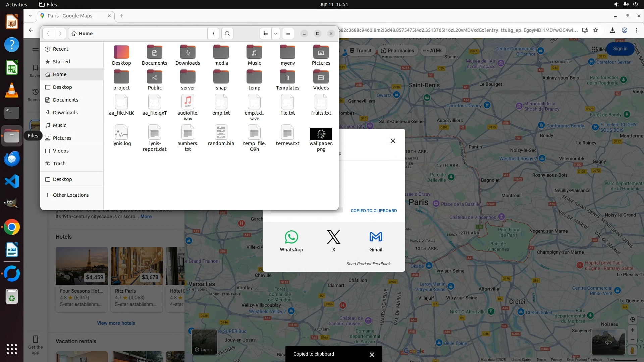Click the View more hotels link

pos(116,323)
